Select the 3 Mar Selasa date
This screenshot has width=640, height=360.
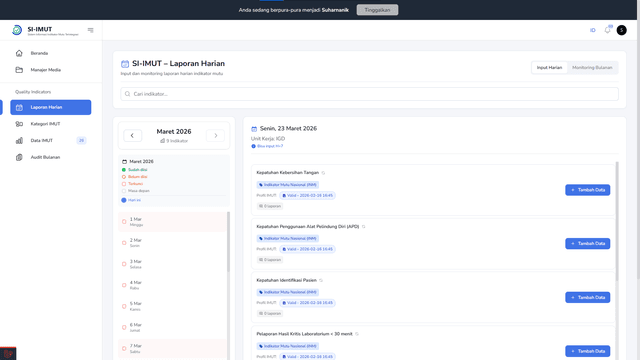tap(172, 264)
